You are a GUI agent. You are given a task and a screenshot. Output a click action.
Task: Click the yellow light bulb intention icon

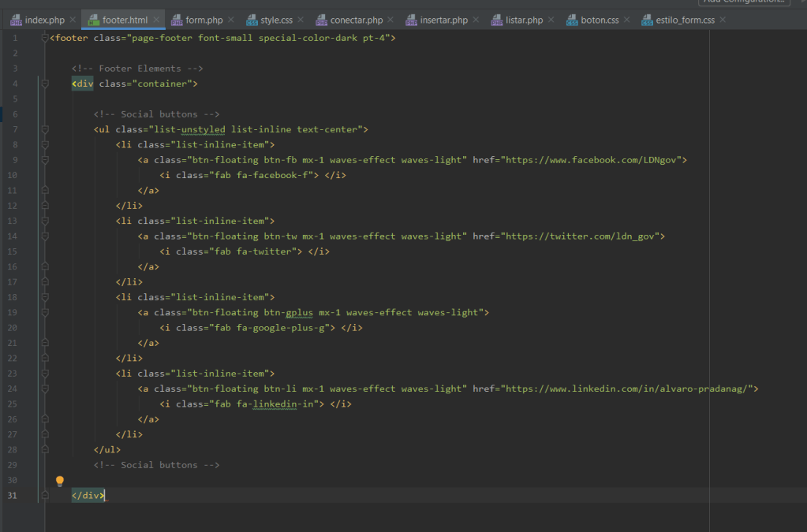[x=59, y=481]
